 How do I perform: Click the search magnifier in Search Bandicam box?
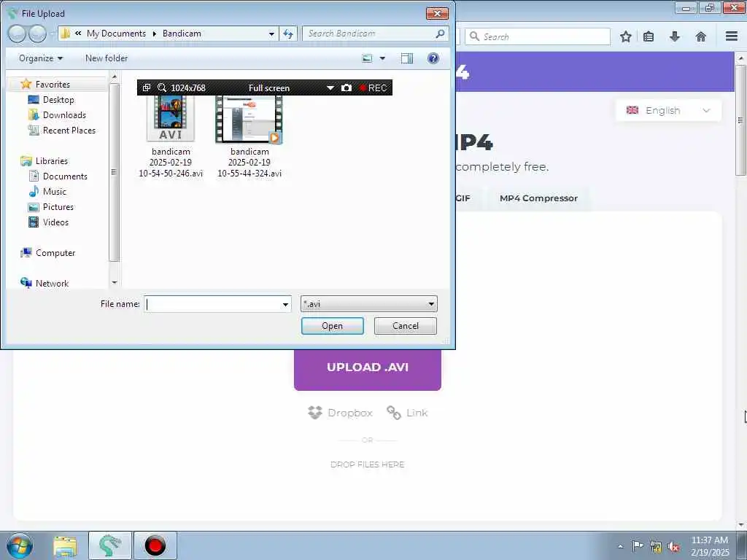click(440, 34)
